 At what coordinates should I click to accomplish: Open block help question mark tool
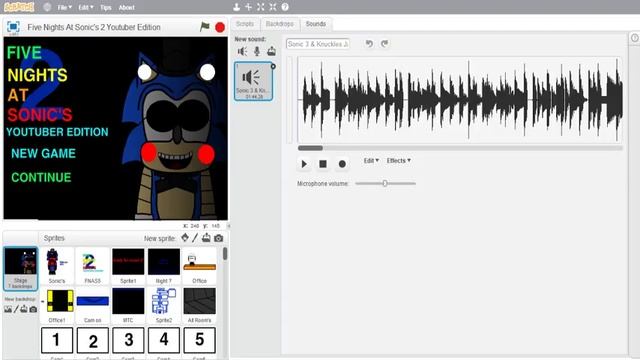point(285,7)
